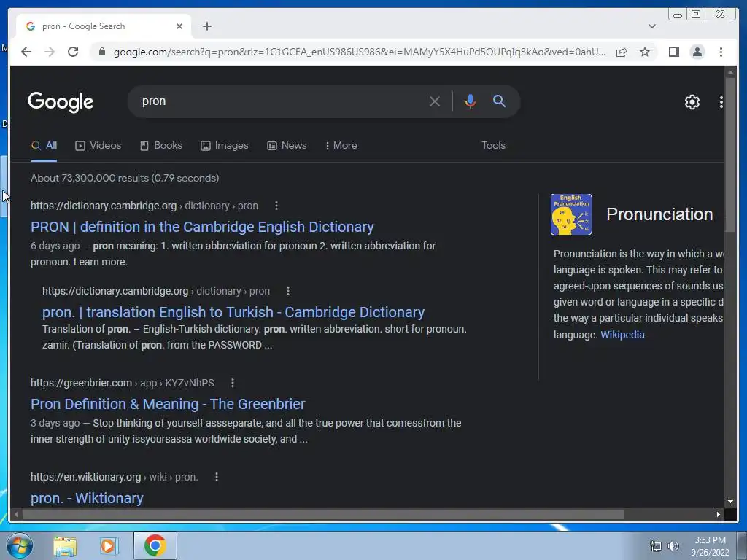This screenshot has height=560, width=747.
Task: Click the results count text
Action: coord(125,178)
